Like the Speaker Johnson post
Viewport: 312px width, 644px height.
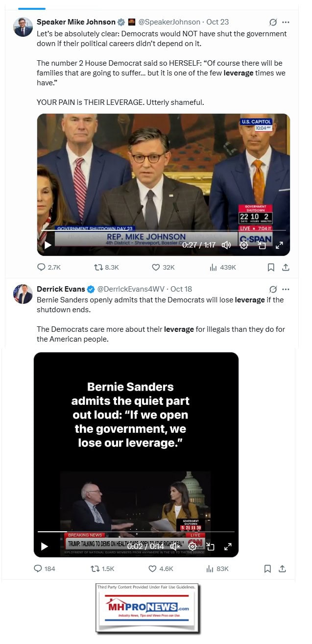click(x=156, y=267)
